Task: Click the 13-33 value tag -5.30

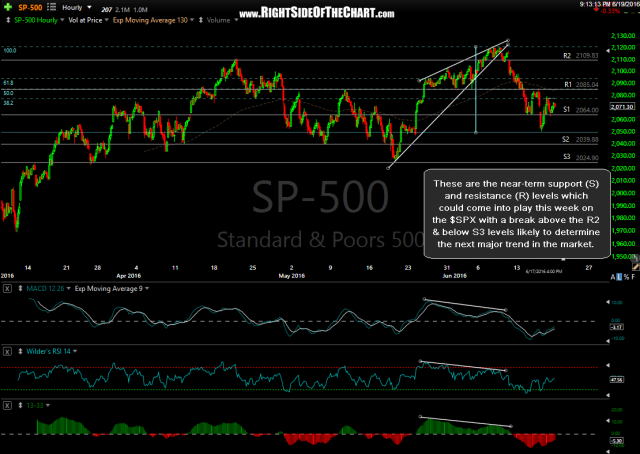Action: pyautogui.click(x=616, y=441)
